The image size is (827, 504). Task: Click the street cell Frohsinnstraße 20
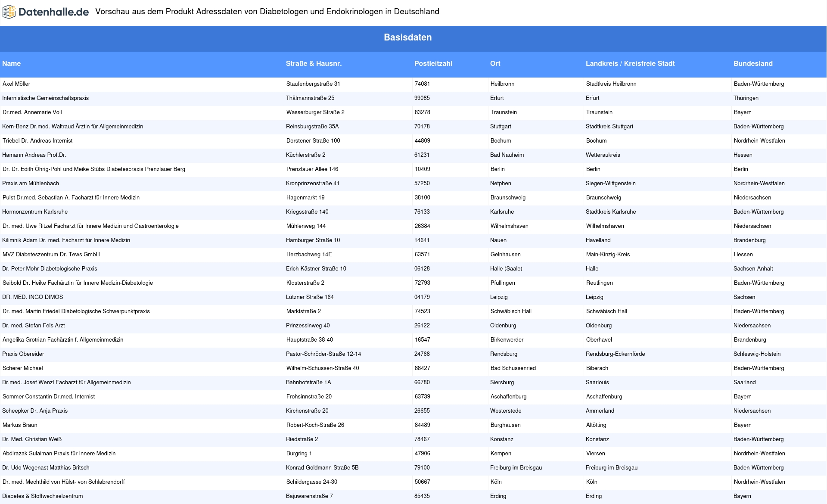(309, 397)
